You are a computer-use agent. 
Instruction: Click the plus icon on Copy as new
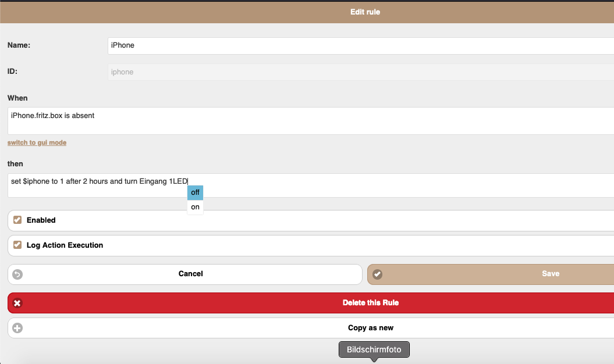tap(17, 328)
